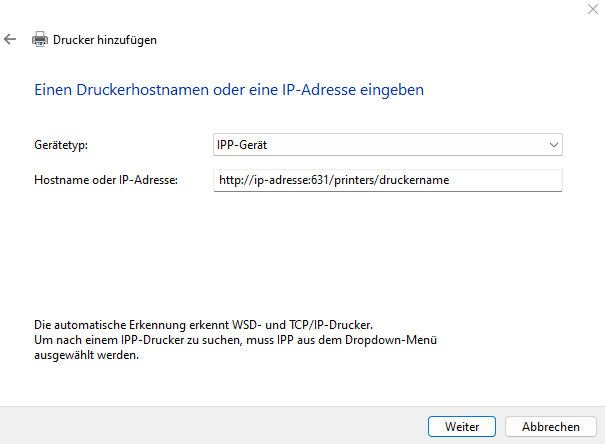605x444 pixels.
Task: Cancel with the Abbrechen button
Action: [x=550, y=426]
